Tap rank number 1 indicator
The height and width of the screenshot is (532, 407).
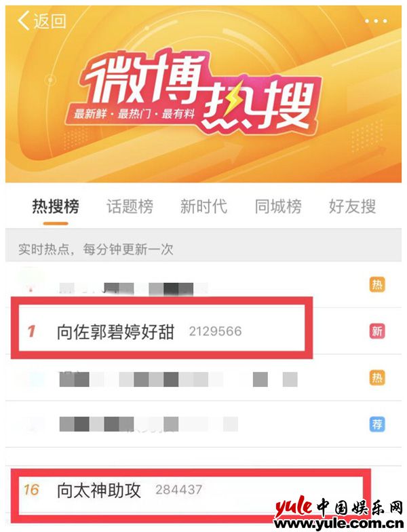click(x=31, y=331)
